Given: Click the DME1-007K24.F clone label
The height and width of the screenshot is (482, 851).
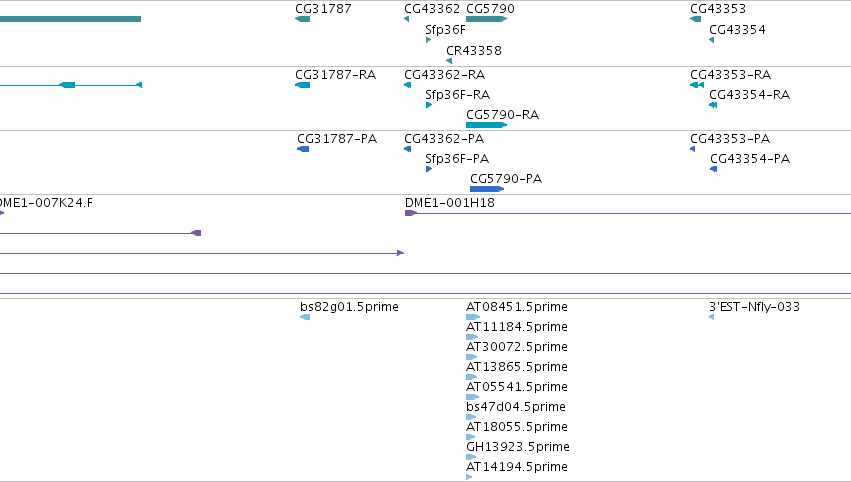Looking at the screenshot, I should pyautogui.click(x=46, y=202).
